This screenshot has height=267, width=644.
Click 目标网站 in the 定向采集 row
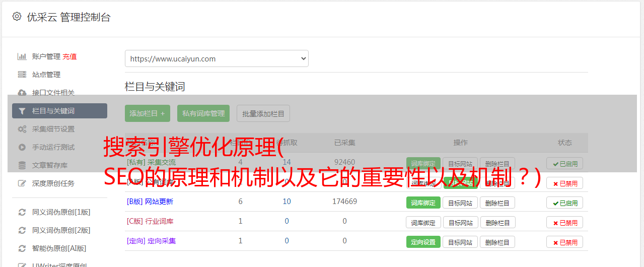coord(460,242)
